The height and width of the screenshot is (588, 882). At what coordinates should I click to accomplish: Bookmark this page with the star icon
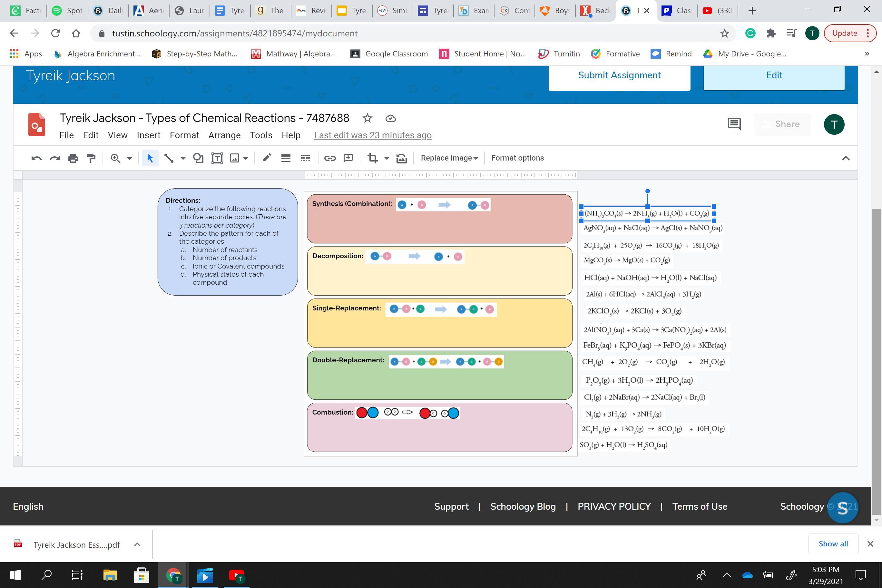pos(724,34)
